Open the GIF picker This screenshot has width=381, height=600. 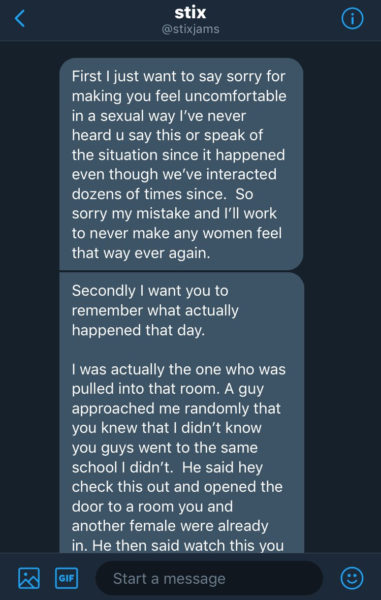[x=66, y=578]
